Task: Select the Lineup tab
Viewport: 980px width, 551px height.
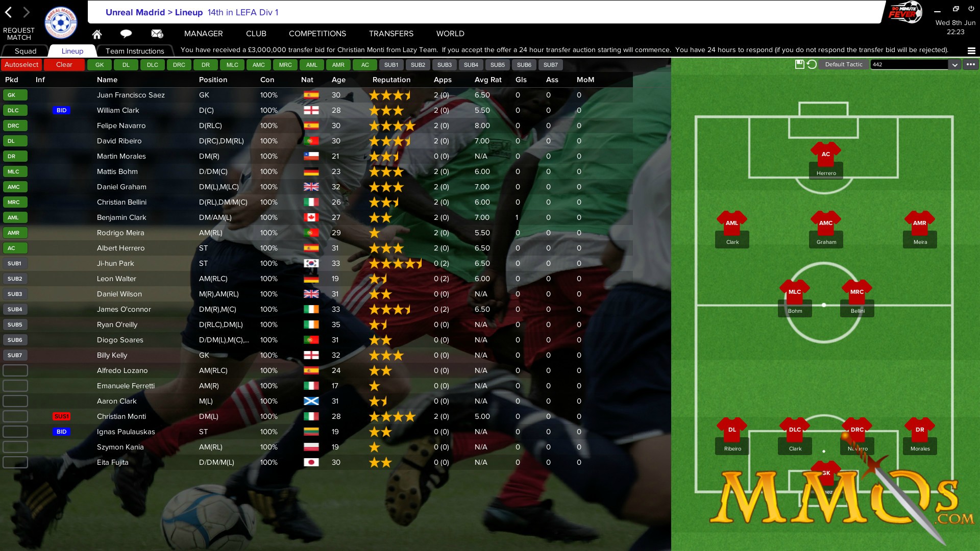Action: (72, 51)
